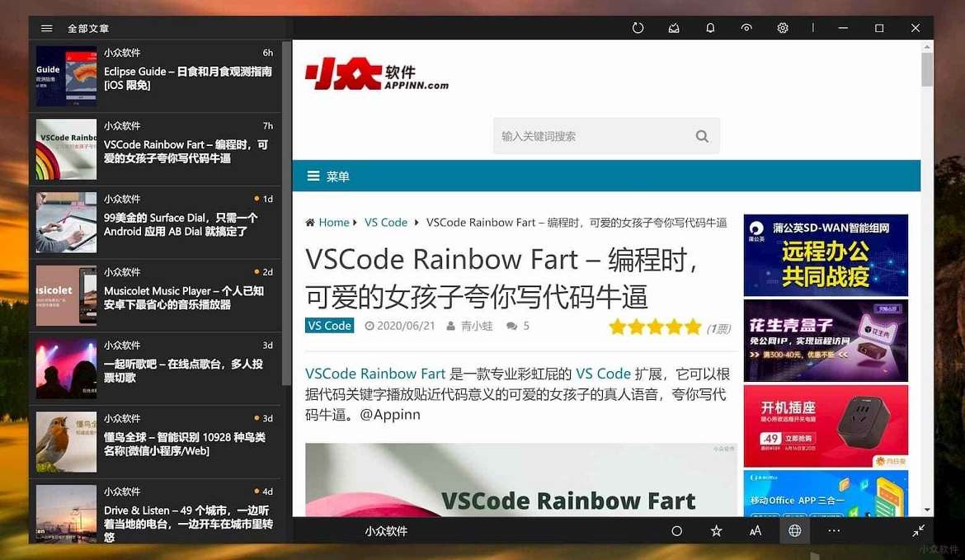Image resolution: width=965 pixels, height=560 pixels.
Task: Click the search magnifier icon
Action: pos(702,136)
